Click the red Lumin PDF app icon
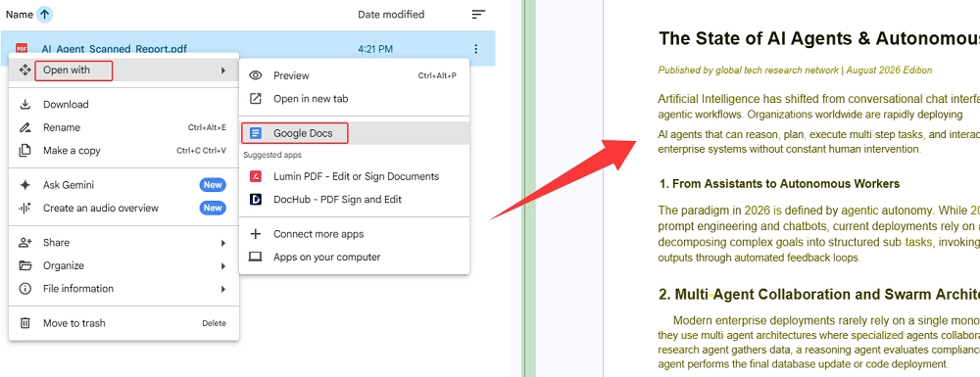 coord(255,176)
